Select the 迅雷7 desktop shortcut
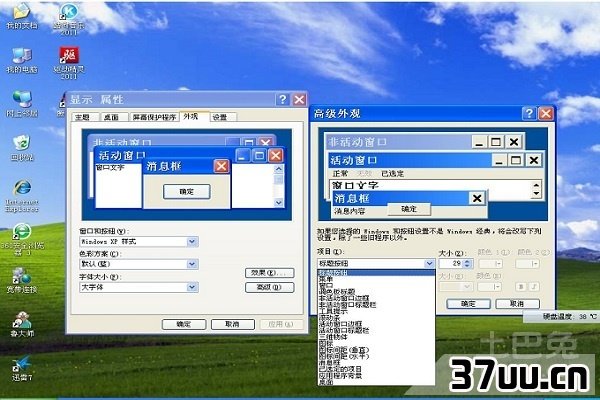This screenshot has width=600, height=400. tap(22, 368)
